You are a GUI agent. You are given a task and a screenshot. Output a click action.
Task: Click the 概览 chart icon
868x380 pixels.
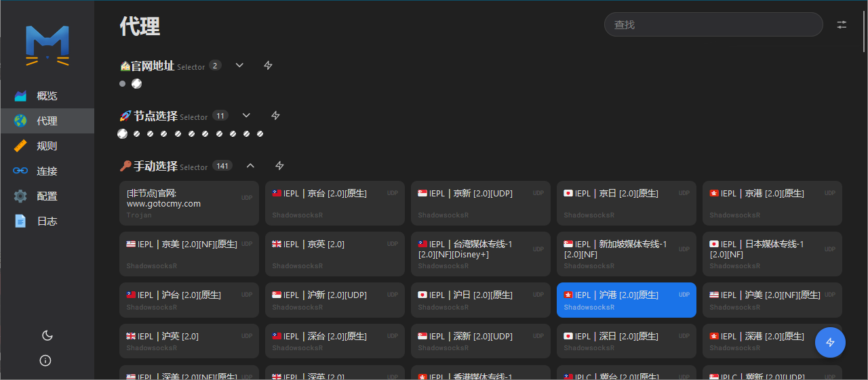pyautogui.click(x=20, y=96)
